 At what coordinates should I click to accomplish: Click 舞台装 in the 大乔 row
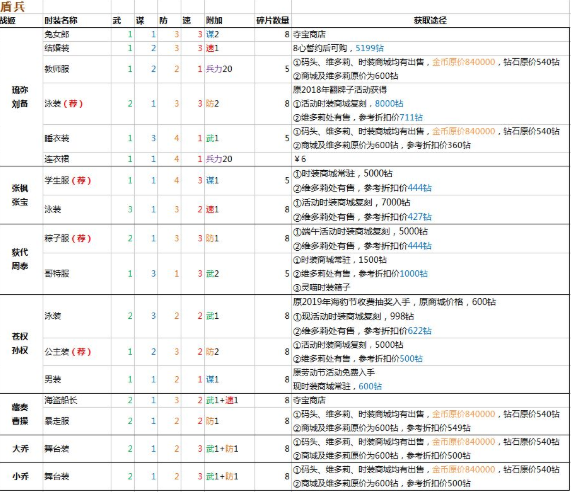pos(57,448)
